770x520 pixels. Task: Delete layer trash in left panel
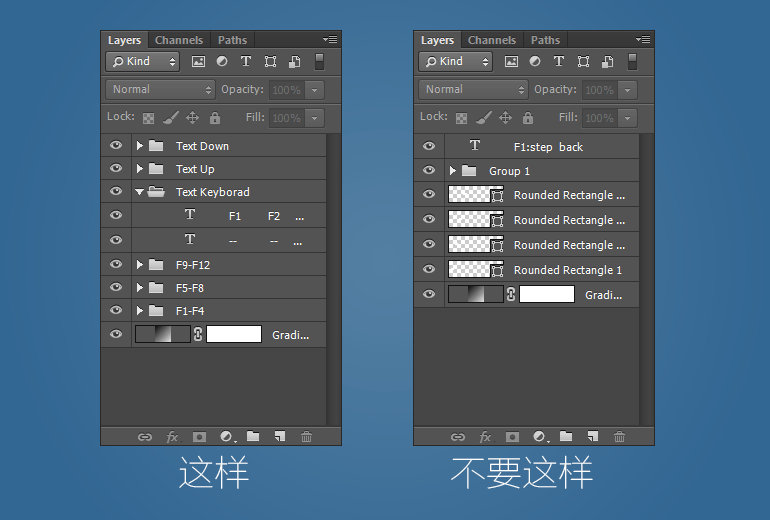click(x=306, y=436)
